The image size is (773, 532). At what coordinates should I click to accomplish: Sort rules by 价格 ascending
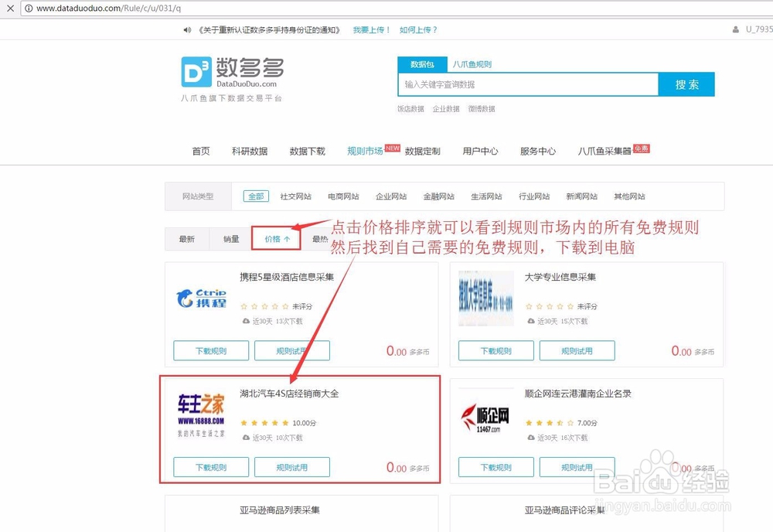[277, 239]
